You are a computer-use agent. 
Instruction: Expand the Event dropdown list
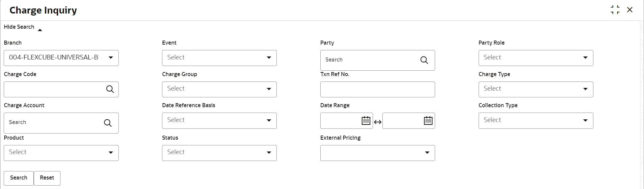(219, 58)
